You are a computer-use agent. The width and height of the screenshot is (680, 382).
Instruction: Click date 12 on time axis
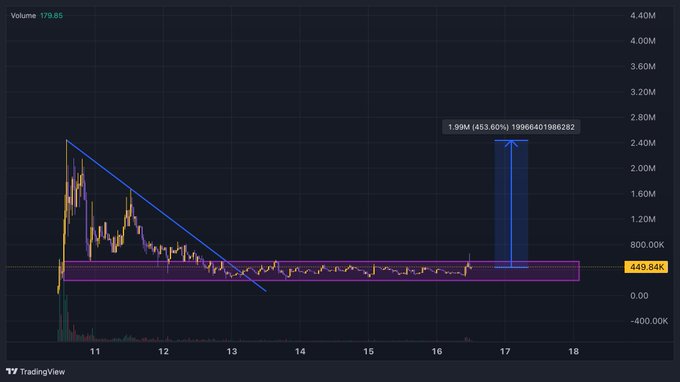coord(163,351)
